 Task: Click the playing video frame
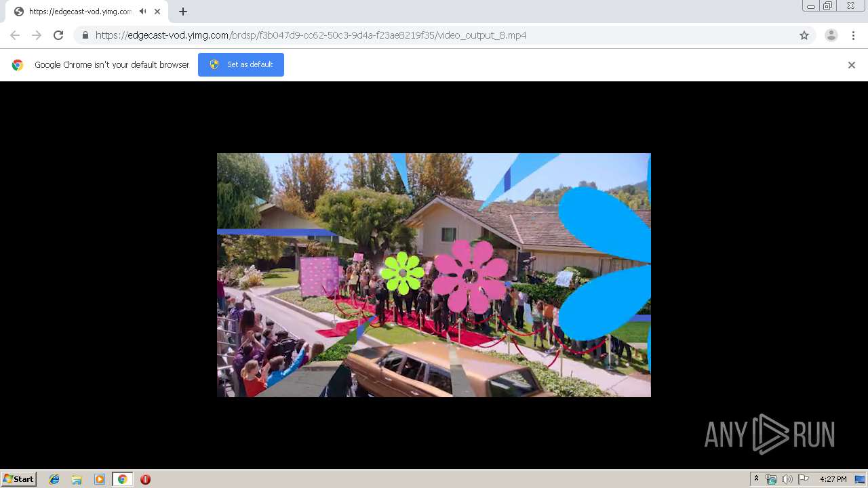pyautogui.click(x=434, y=275)
